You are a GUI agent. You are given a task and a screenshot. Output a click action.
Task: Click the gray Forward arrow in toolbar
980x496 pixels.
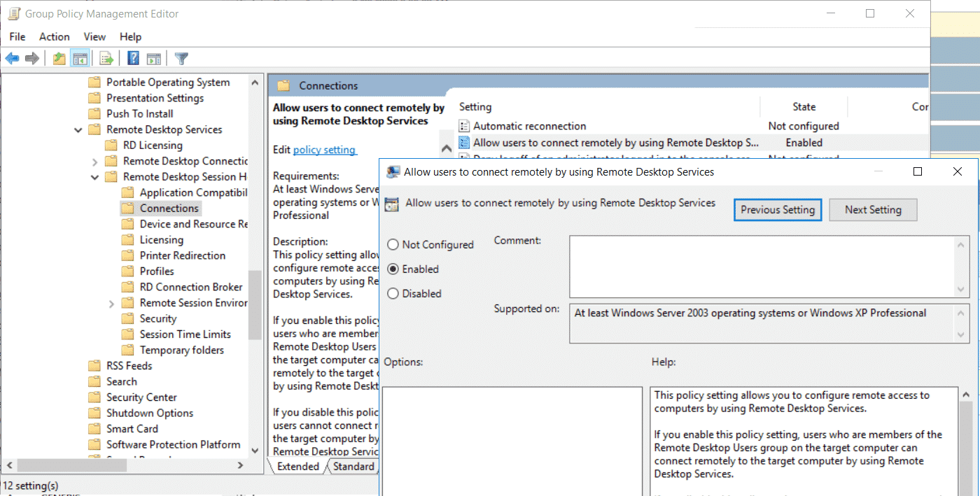31,58
